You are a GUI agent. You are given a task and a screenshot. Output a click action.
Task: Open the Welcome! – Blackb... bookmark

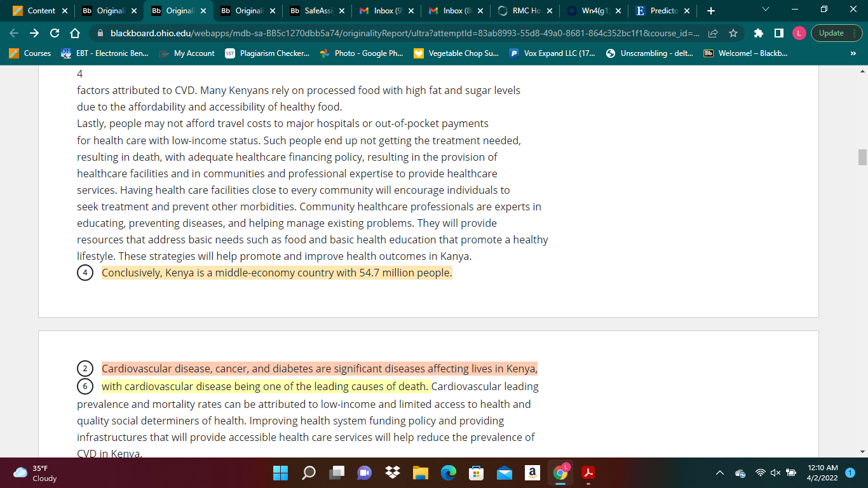click(x=746, y=53)
